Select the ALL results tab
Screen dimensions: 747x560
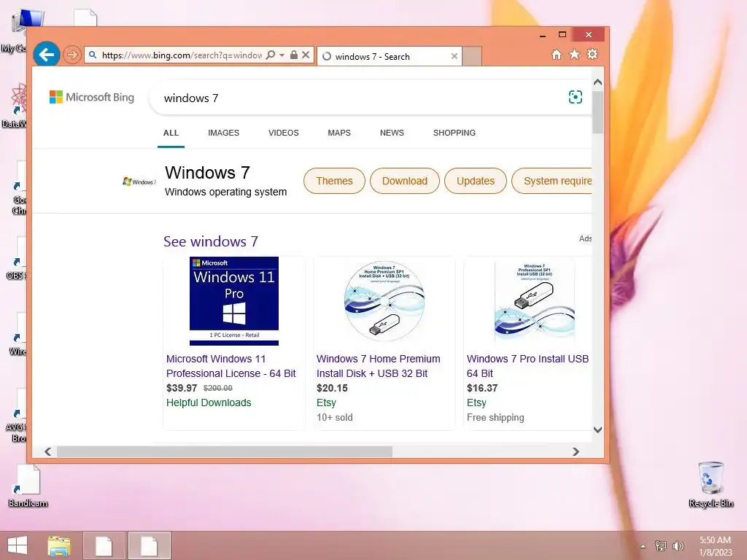tap(171, 133)
